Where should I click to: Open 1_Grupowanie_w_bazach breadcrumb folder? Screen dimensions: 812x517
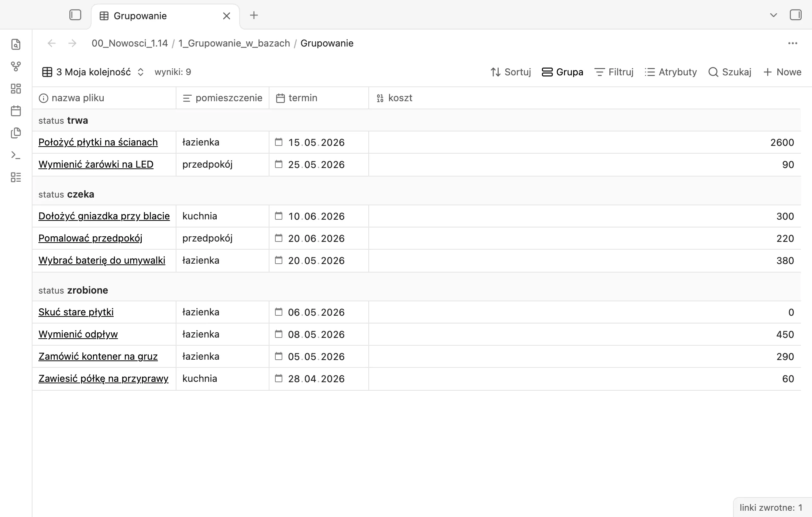pyautogui.click(x=234, y=43)
